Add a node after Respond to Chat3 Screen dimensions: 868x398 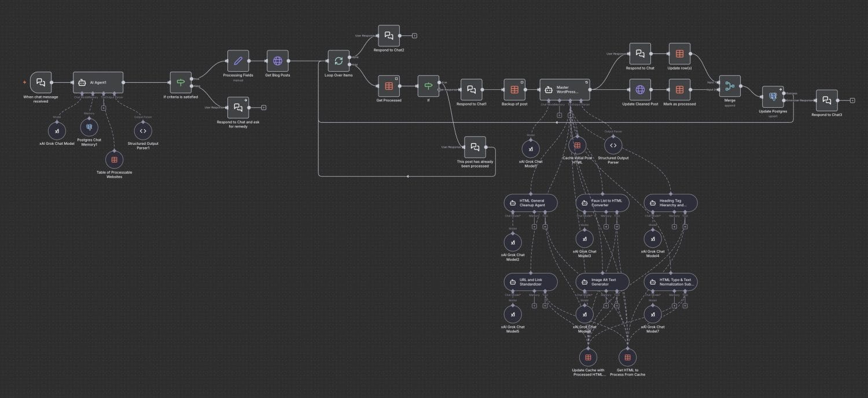pyautogui.click(x=852, y=101)
